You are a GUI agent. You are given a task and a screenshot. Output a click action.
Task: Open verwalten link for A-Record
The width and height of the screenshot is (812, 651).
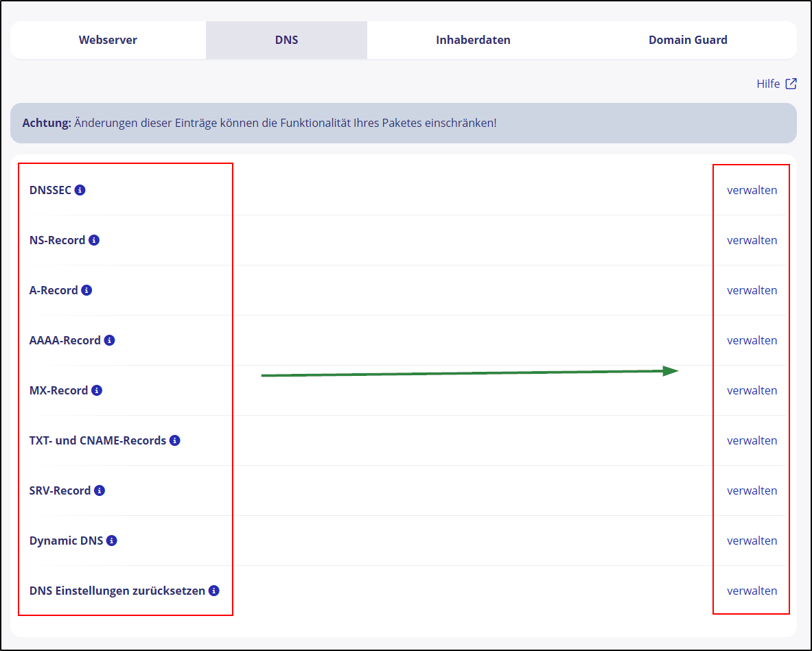click(x=752, y=290)
